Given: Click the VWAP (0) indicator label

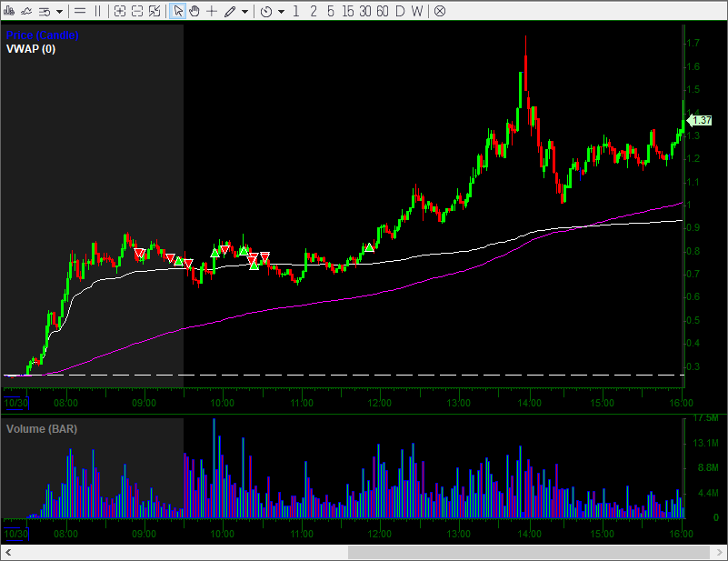Looking at the screenshot, I should [30, 48].
